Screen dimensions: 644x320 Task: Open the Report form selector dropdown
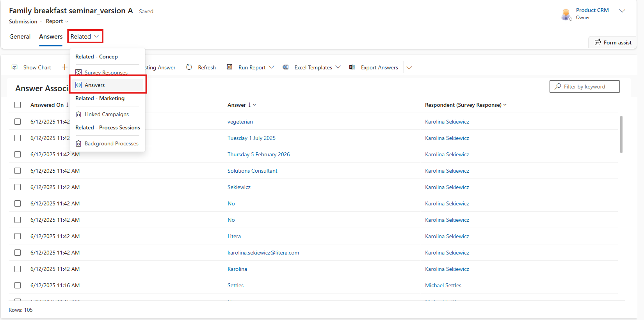point(57,21)
